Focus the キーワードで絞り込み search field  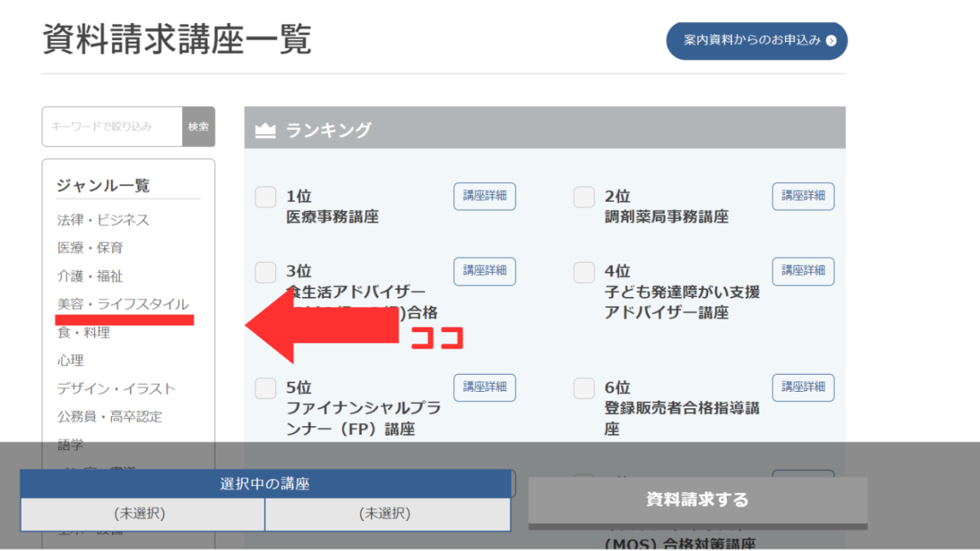click(x=112, y=127)
